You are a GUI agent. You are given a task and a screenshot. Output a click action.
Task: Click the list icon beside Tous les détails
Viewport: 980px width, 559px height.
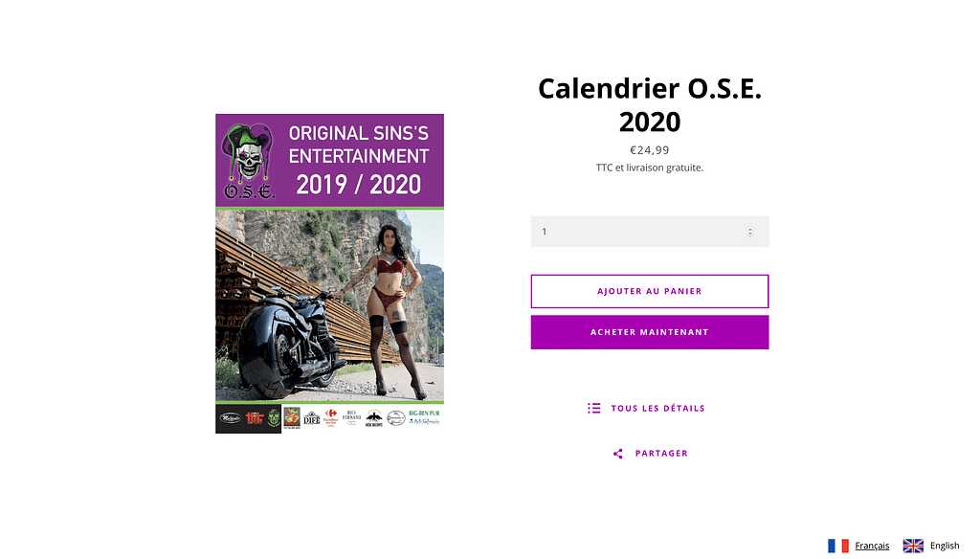(x=593, y=409)
